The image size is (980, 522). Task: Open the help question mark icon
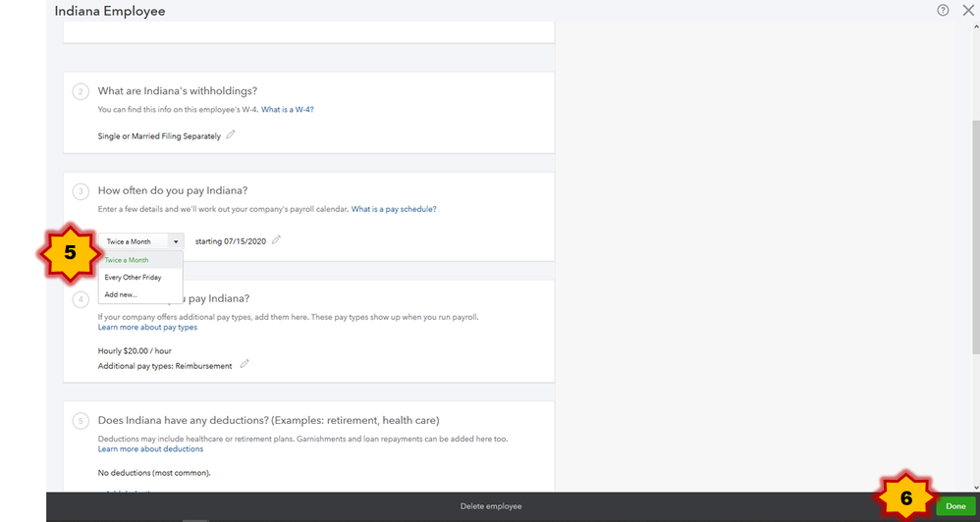point(943,10)
